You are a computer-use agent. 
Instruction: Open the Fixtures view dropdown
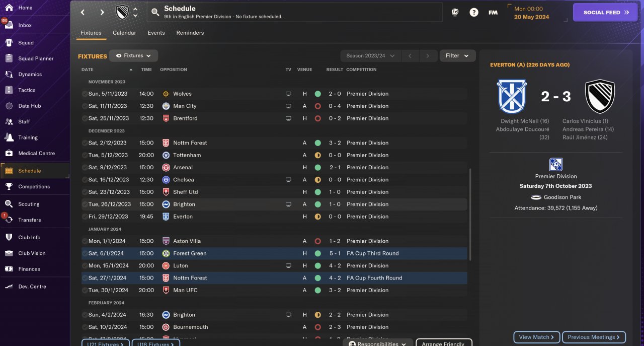(134, 56)
